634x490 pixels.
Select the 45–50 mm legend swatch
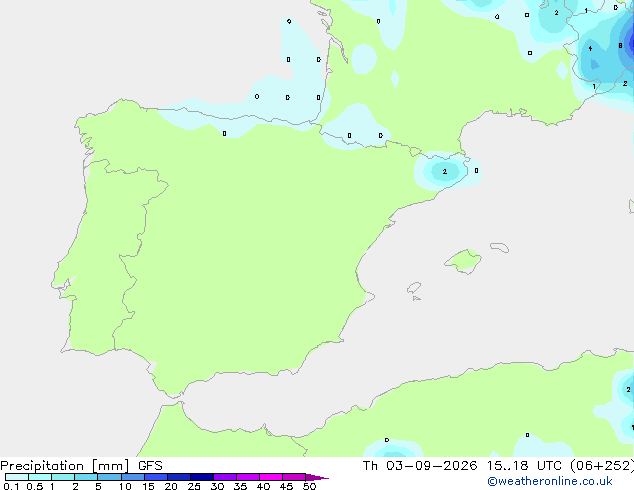[294, 477]
